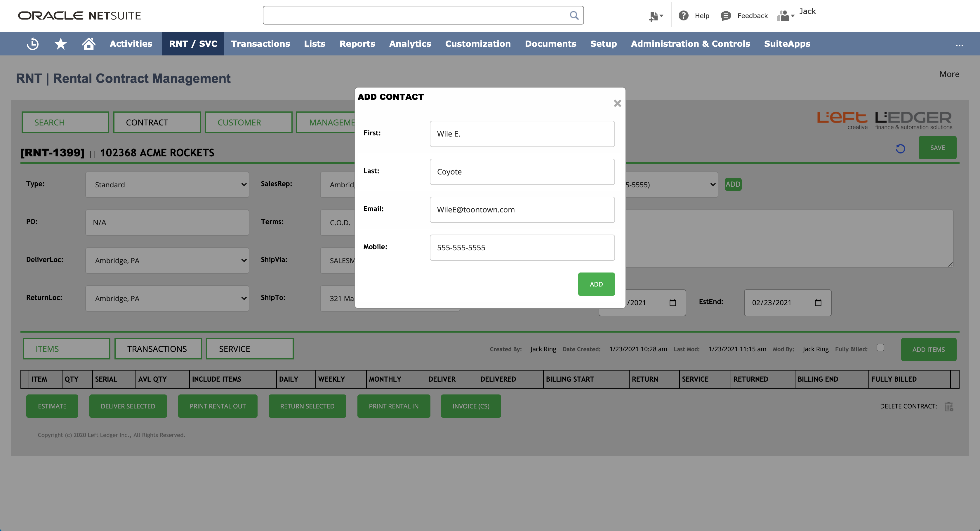Toggle the Fully Billed checkbox
980x531 pixels.
point(880,347)
